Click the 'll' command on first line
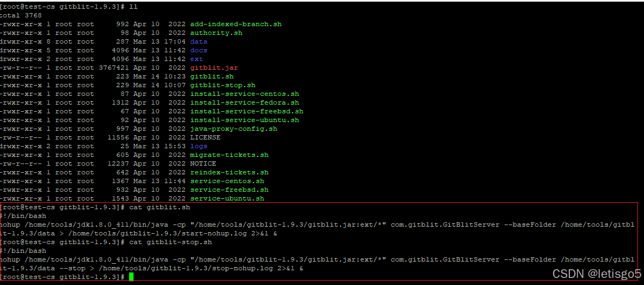Screen dimensions: 644x285 (133, 7)
